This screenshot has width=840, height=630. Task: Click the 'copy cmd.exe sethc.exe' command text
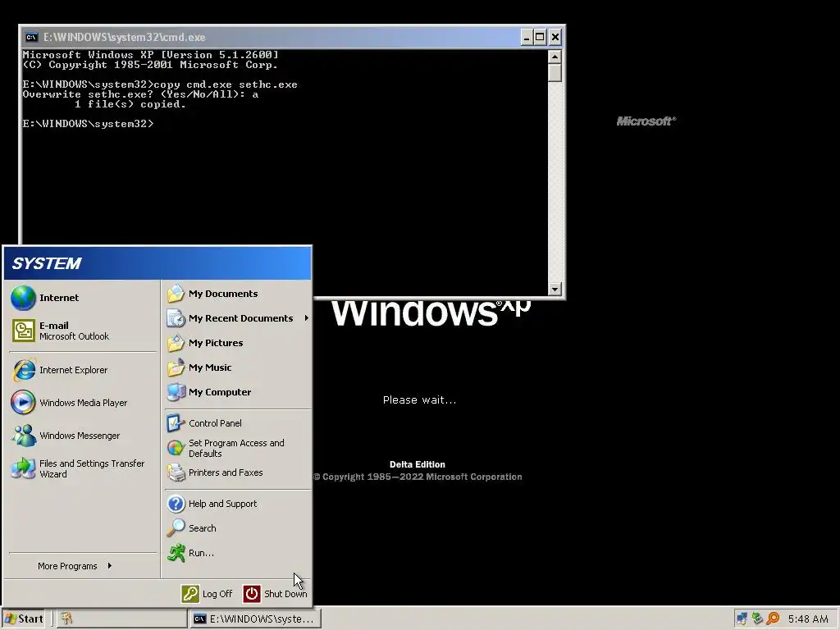tap(226, 84)
